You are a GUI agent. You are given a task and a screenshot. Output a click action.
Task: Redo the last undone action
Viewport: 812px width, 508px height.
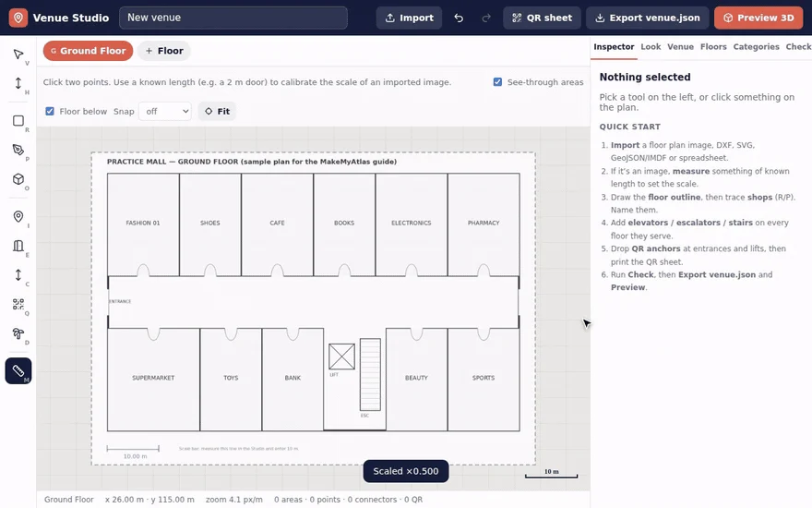pos(485,18)
